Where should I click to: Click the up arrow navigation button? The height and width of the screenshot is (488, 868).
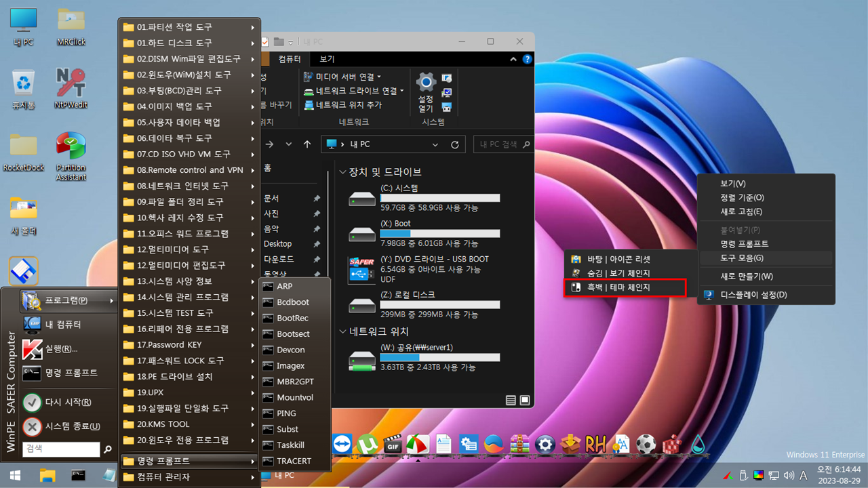307,144
